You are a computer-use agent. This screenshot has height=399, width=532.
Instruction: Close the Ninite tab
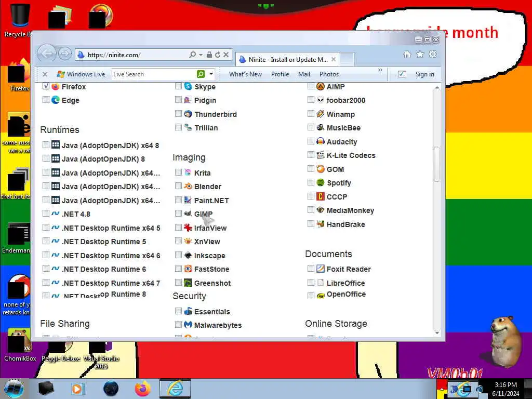point(334,59)
